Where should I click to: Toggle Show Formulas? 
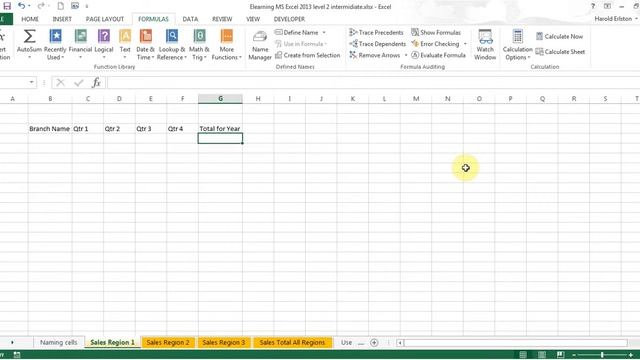(436, 32)
